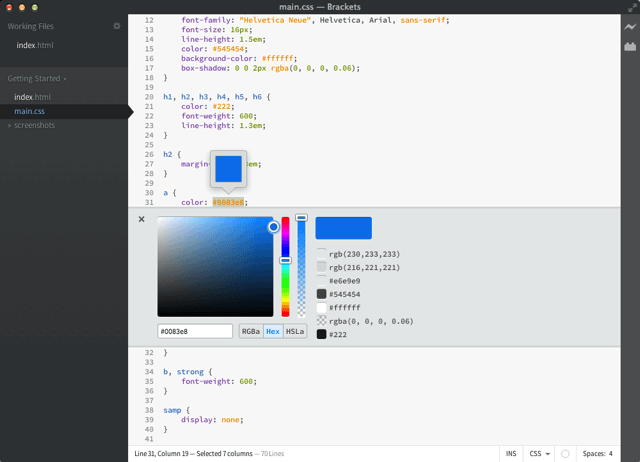This screenshot has height=462, width=640.
Task: Open the Getting Started project dropdown
Action: 37,78
